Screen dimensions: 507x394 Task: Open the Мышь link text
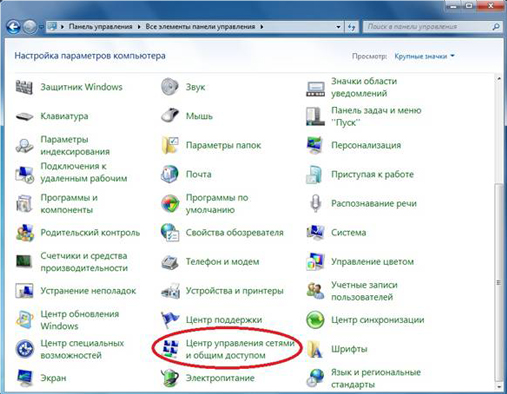click(x=199, y=116)
